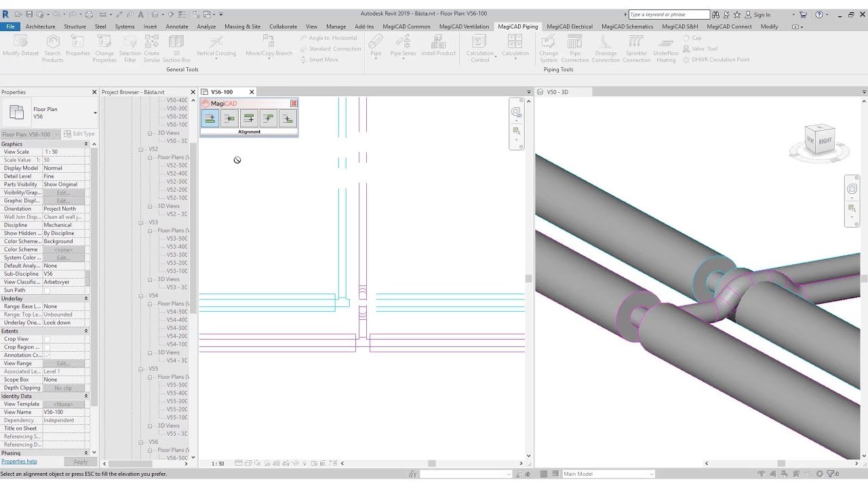Collapse the V53 node in Project Browser
The image size is (868, 488).
tap(142, 222)
